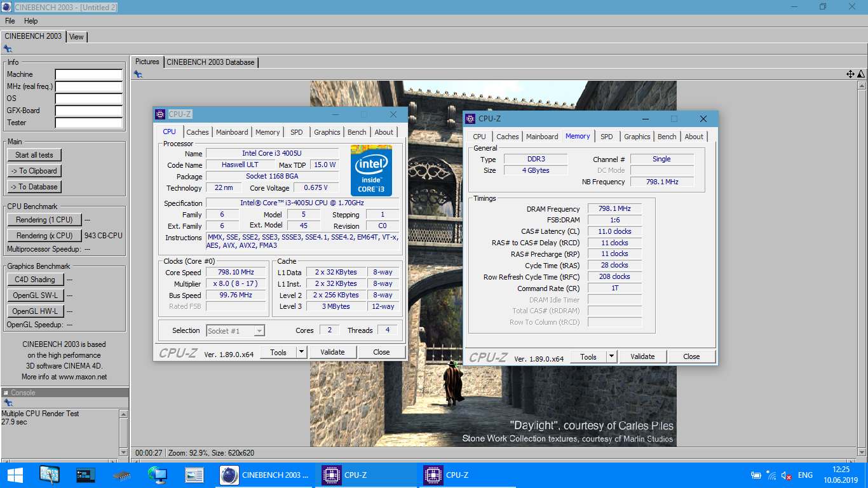
Task: Open the Windows Start menu
Action: click(x=15, y=475)
